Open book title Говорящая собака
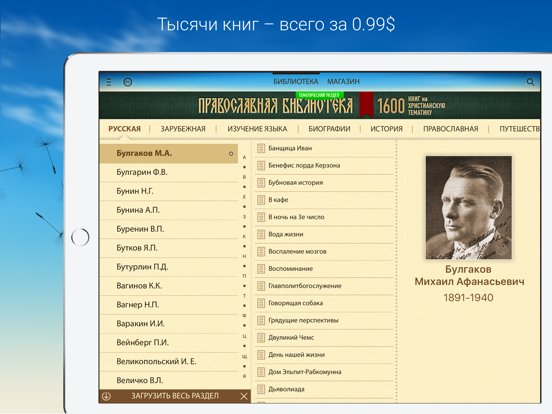 (x=296, y=303)
